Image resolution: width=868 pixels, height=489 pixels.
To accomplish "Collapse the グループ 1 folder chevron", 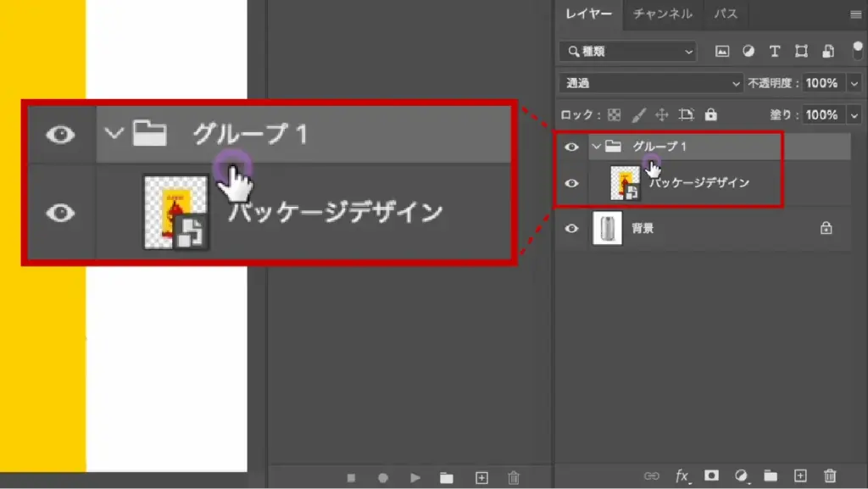I will coord(597,147).
